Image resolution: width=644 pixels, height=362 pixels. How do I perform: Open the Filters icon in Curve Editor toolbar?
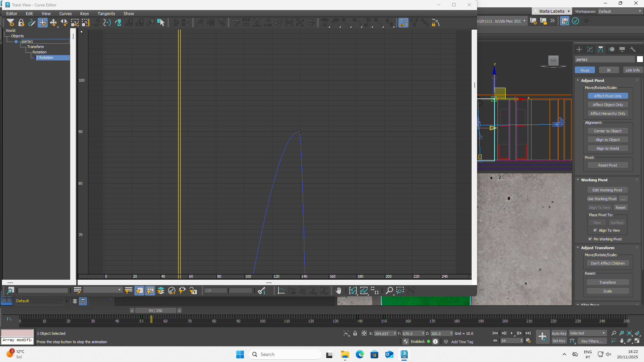[x=10, y=23]
